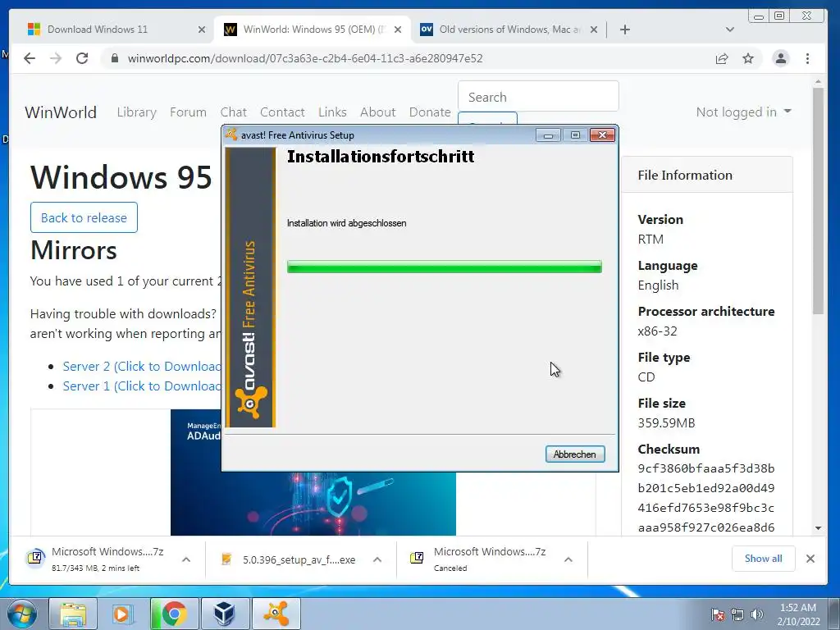Open the Contact nav link
840x630 pixels.
[282, 112]
